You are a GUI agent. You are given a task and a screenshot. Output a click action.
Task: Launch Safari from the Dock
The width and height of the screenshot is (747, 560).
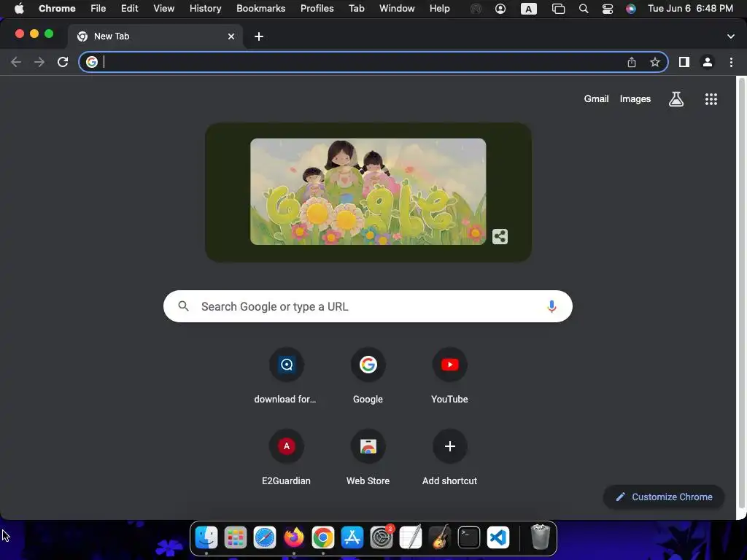click(x=264, y=537)
